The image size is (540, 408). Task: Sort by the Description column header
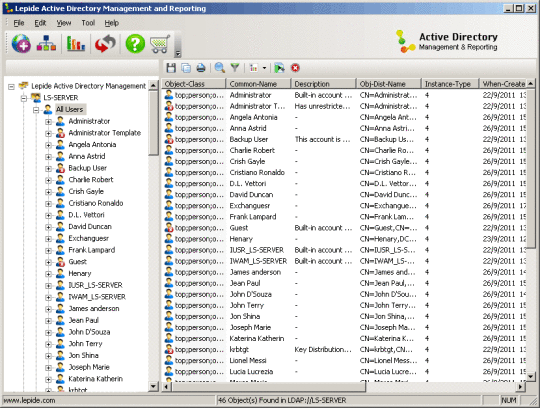point(323,84)
